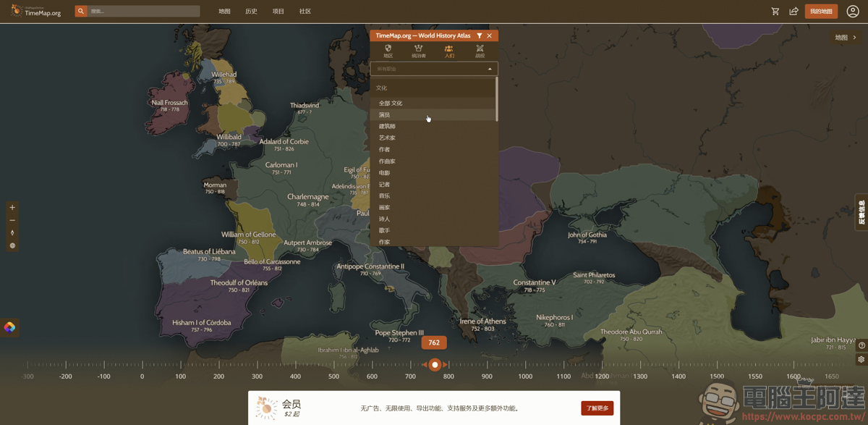Zoom in on the map
868x425 pixels.
12,207
